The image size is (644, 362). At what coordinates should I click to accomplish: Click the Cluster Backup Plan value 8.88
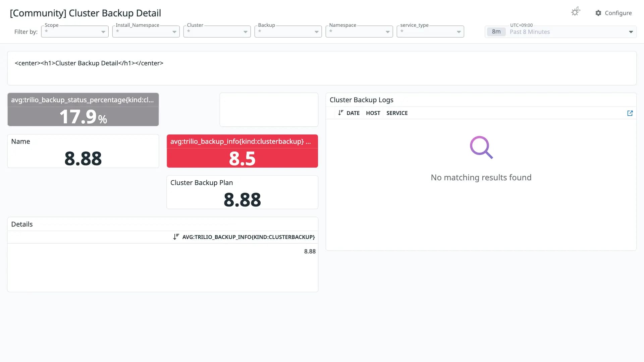click(242, 200)
